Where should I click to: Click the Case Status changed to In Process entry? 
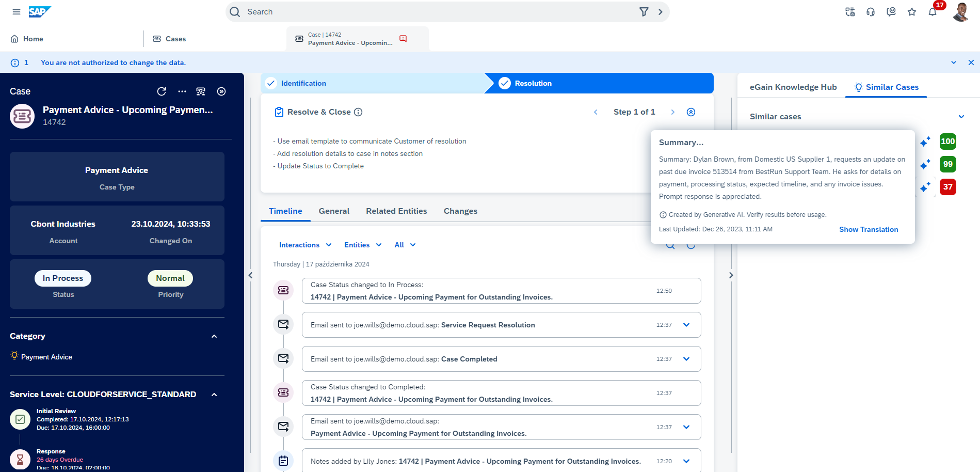[x=501, y=291]
